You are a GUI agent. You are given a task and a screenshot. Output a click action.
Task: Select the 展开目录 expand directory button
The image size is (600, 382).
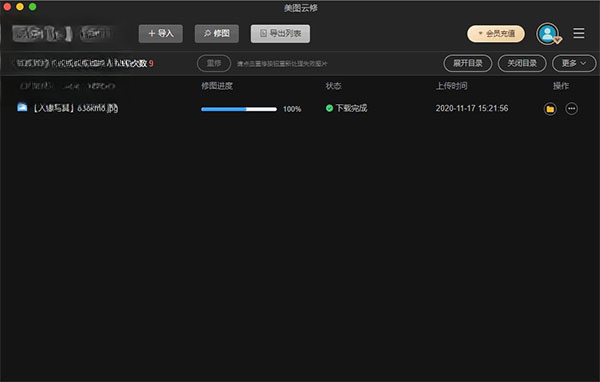468,63
